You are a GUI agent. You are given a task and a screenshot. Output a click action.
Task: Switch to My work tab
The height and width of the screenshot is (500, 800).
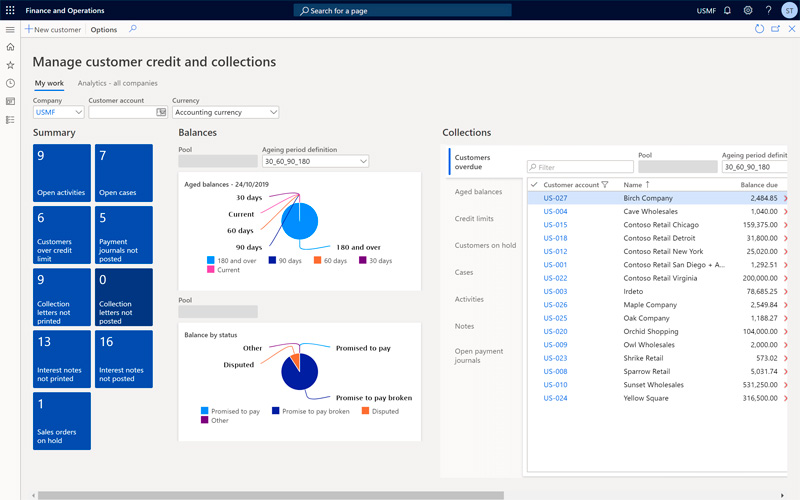pyautogui.click(x=49, y=83)
